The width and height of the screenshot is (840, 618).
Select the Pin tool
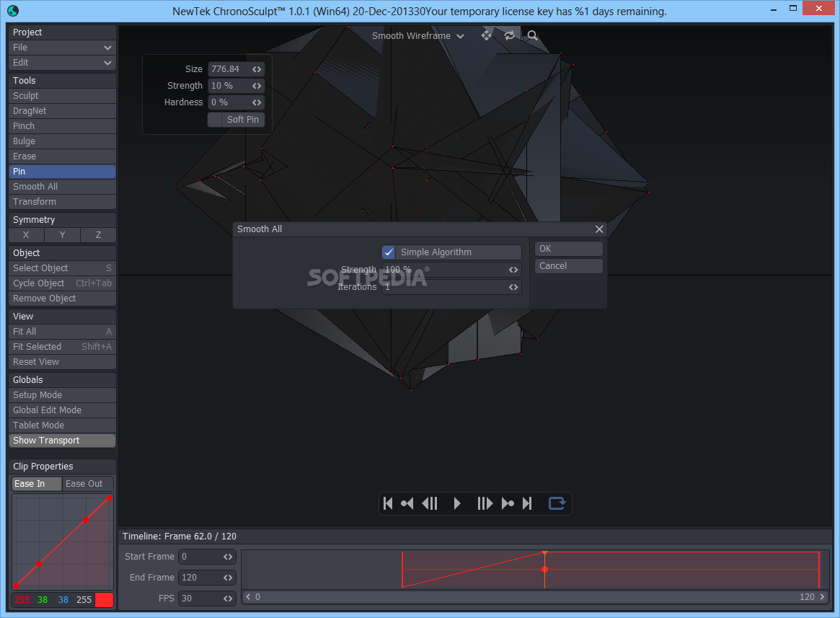coord(62,172)
